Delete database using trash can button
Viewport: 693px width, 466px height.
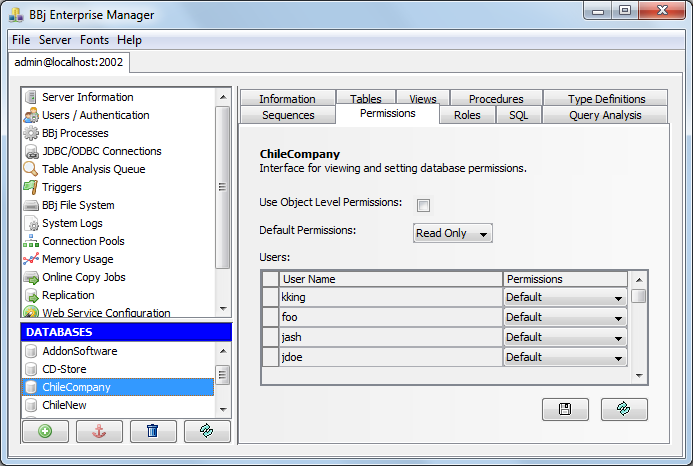[x=153, y=431]
